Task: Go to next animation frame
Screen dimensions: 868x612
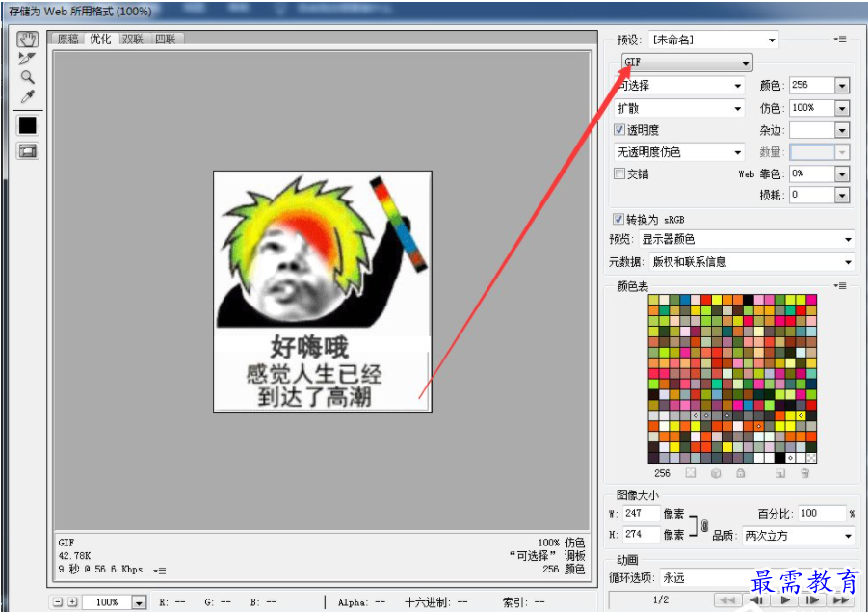Action: pyautogui.click(x=813, y=599)
